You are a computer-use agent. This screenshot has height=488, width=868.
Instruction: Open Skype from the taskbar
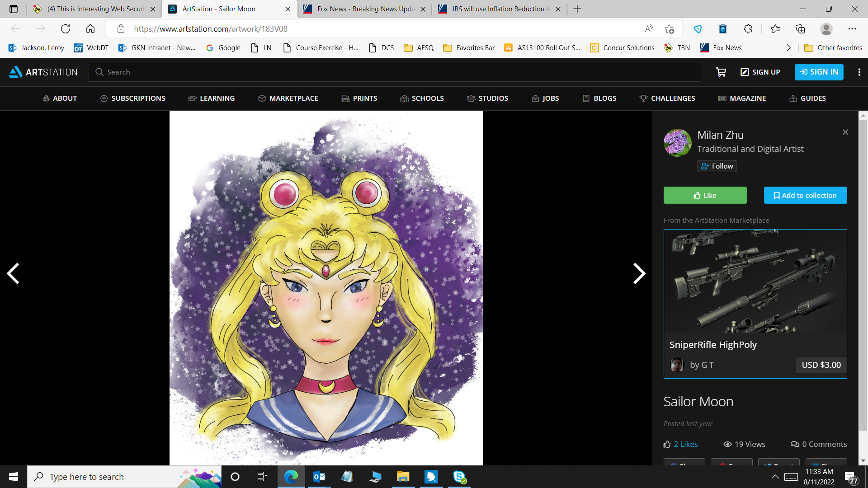(x=459, y=477)
